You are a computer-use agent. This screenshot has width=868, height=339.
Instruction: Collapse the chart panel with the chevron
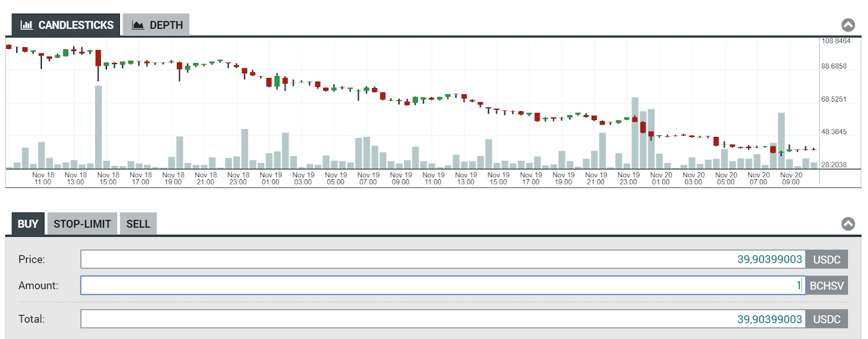click(848, 25)
